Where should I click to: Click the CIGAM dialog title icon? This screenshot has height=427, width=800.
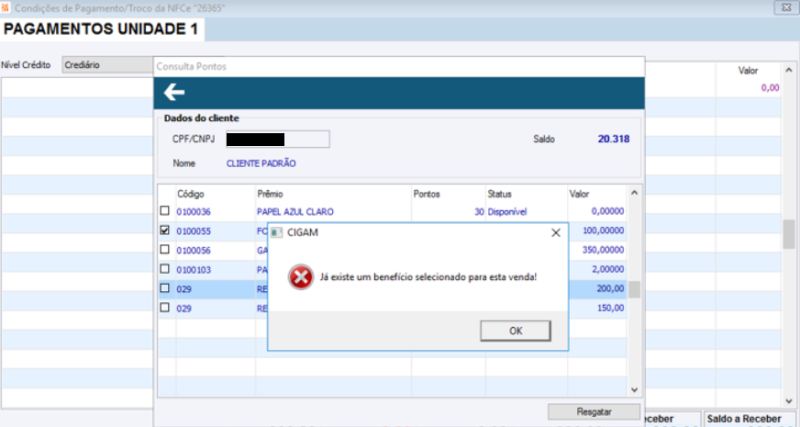coord(277,233)
